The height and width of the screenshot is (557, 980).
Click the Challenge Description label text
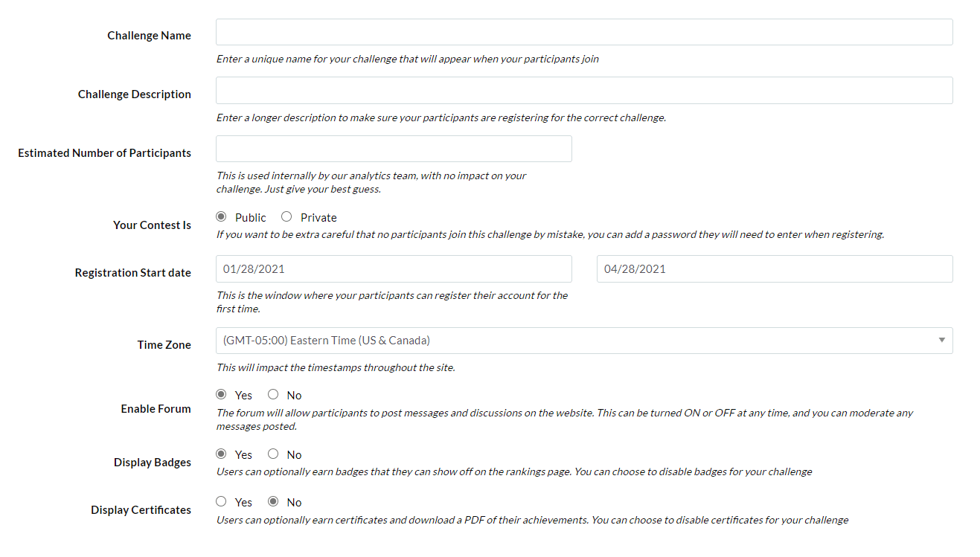click(135, 94)
